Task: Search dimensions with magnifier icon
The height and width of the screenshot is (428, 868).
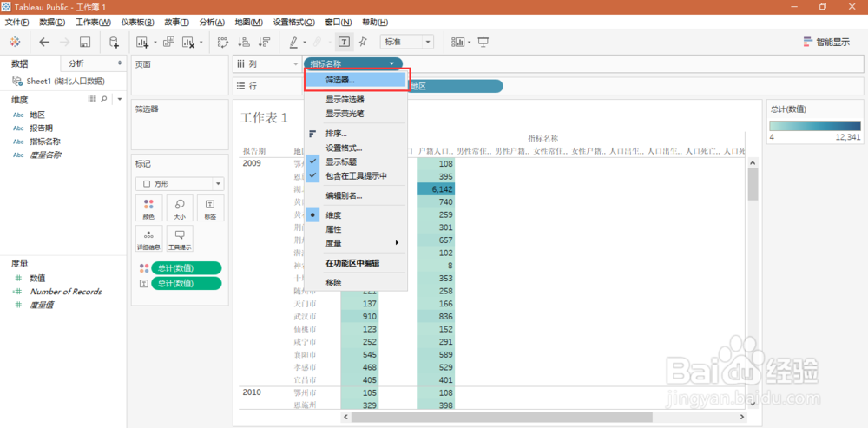Action: (x=104, y=99)
